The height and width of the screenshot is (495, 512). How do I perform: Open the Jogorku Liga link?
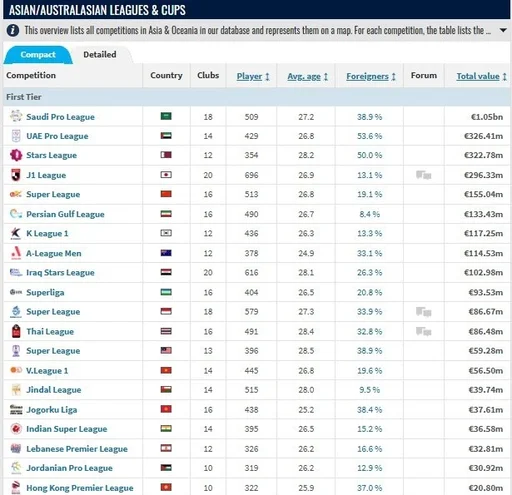(52, 410)
